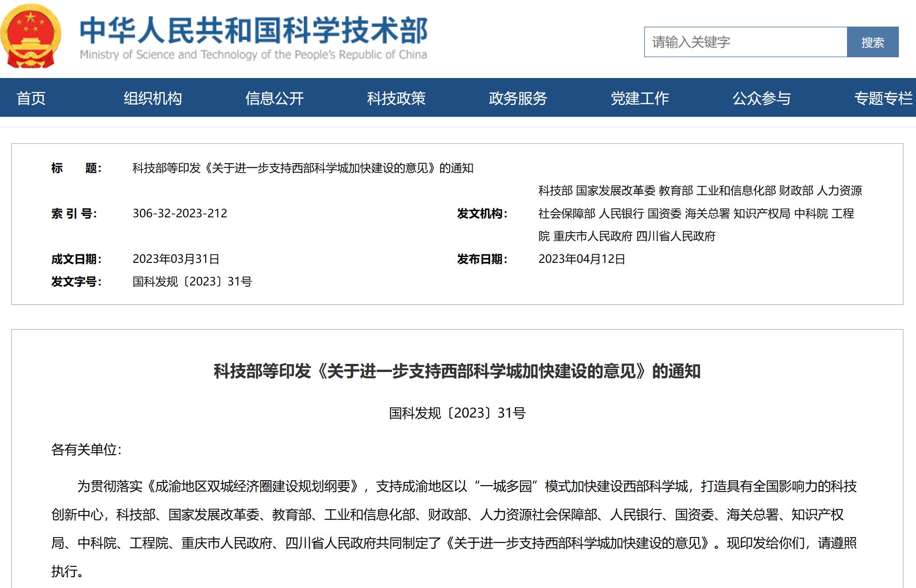The height and width of the screenshot is (588, 916).
Task: Click the 各有关单位 salutation line
Action: click(x=86, y=449)
